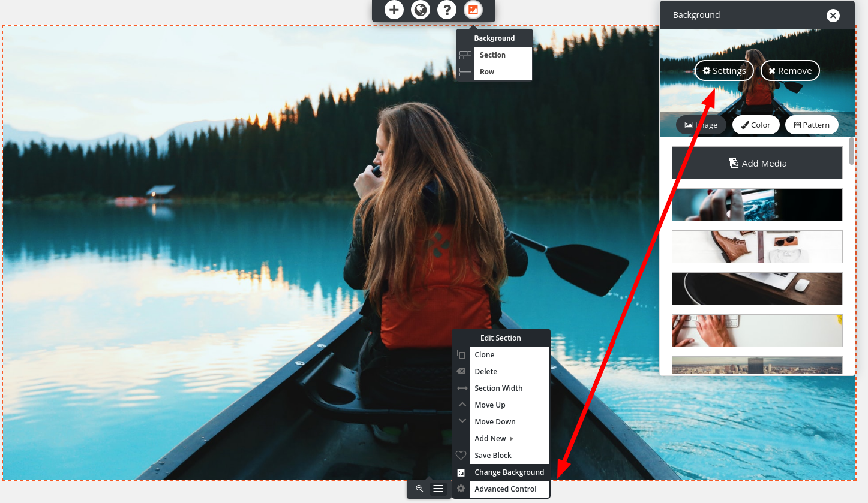Select the hand with tablet thumbnail
Screen dimensions: 868x503
pyautogui.click(x=757, y=205)
